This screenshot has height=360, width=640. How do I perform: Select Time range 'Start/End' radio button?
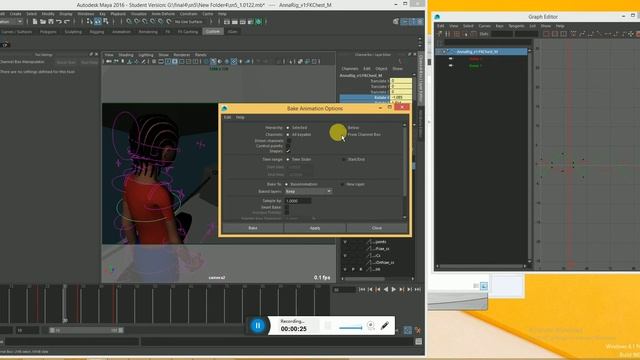344,159
